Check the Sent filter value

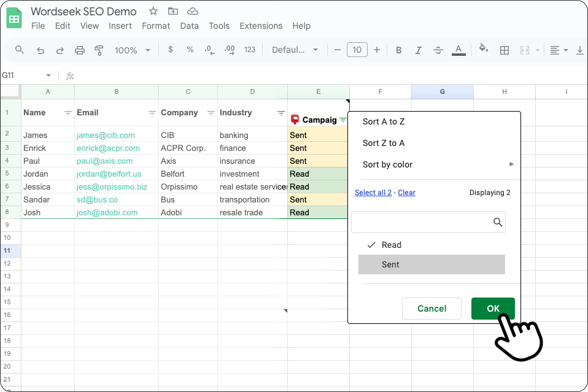point(431,264)
